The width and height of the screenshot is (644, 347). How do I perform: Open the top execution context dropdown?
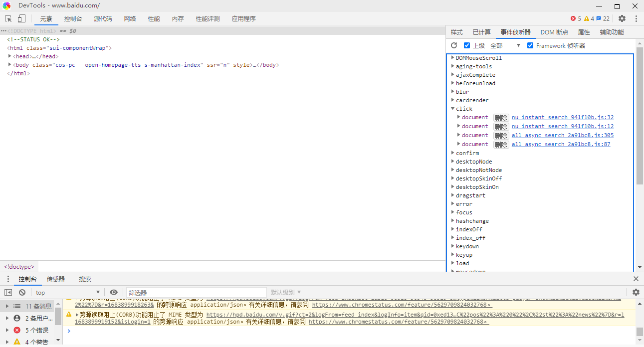(67, 292)
